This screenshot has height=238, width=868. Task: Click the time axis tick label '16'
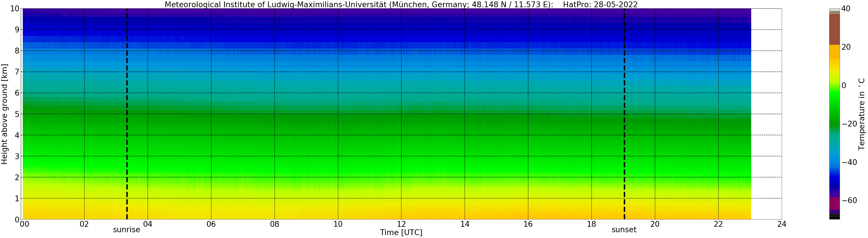pyautogui.click(x=528, y=224)
